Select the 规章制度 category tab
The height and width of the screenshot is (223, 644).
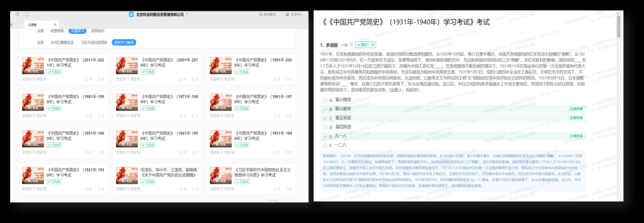(x=57, y=31)
